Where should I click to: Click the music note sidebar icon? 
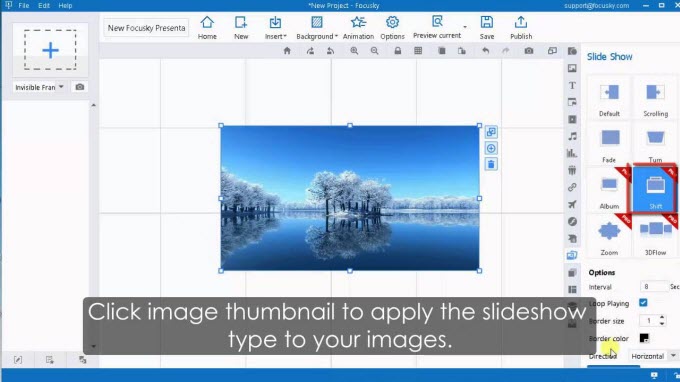click(572, 136)
